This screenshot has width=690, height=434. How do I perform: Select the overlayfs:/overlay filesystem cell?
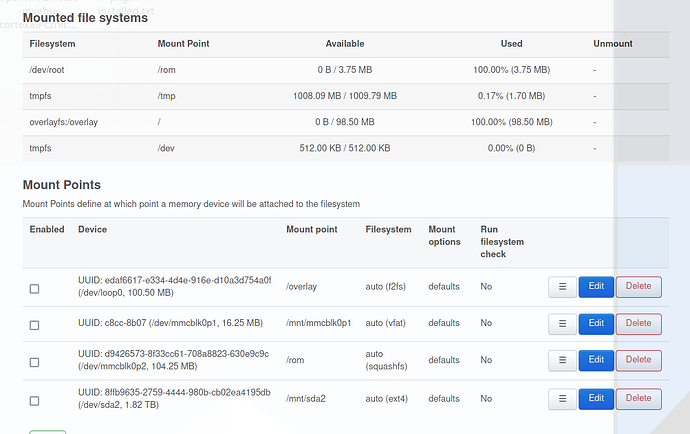point(63,122)
